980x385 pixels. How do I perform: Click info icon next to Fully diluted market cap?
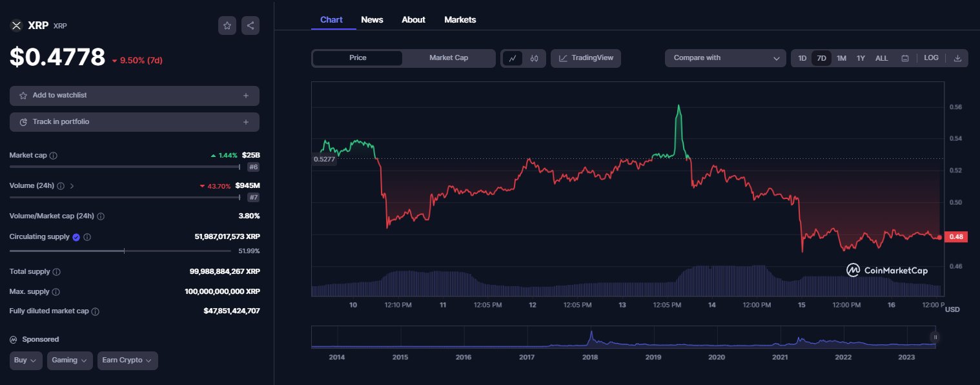point(96,311)
